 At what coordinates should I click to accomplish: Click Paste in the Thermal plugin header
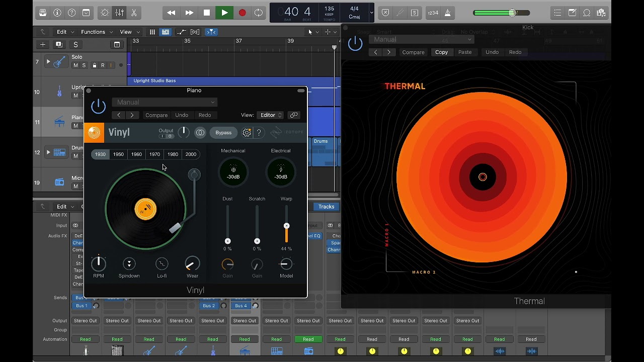pos(465,52)
